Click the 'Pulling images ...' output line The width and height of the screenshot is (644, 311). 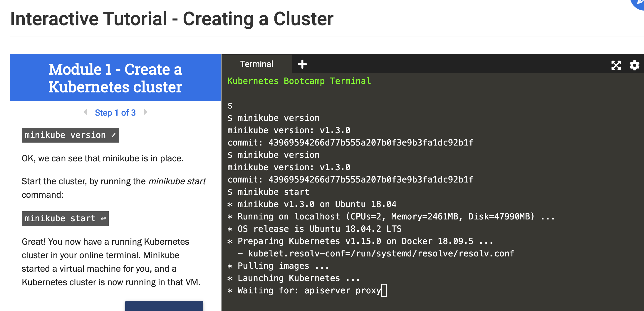[278, 266]
